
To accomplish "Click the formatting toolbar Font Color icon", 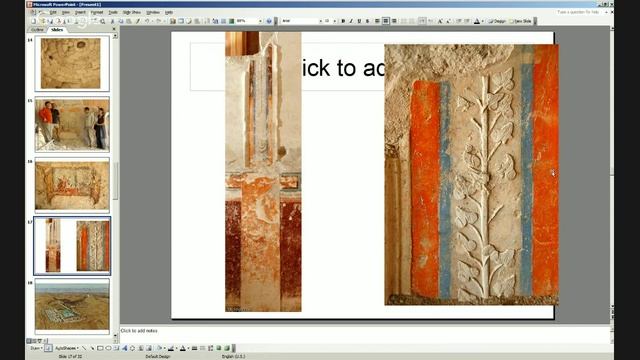I will pyautogui.click(x=476, y=21).
